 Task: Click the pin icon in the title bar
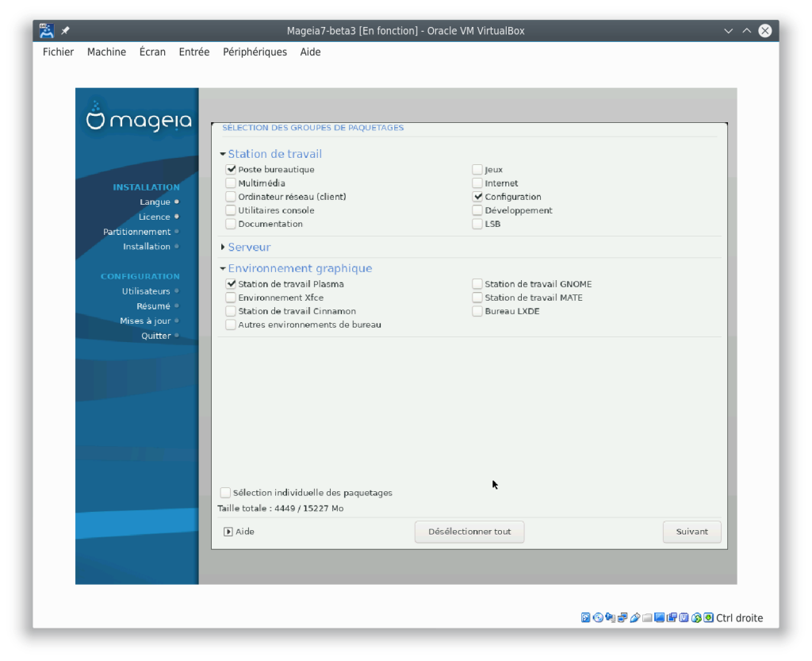65,31
